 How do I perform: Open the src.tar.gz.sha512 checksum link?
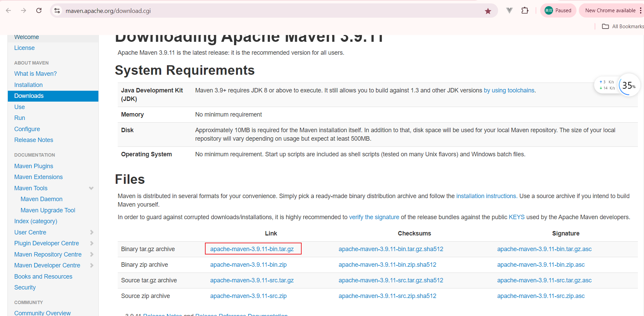391,280
